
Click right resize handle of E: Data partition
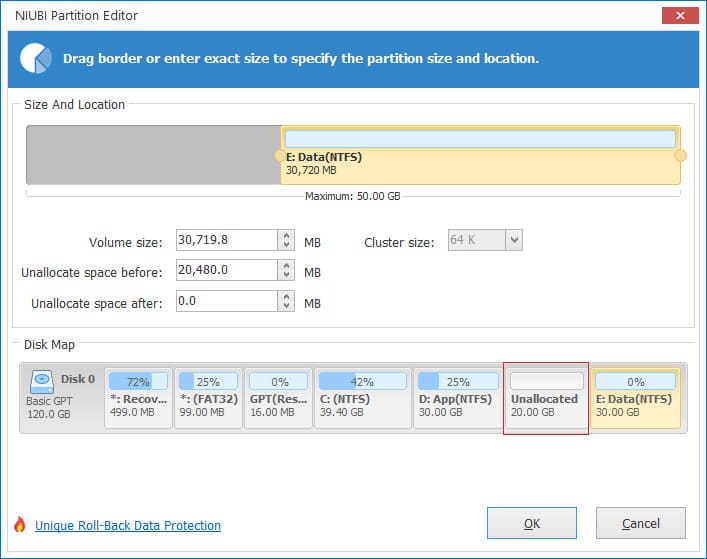click(681, 156)
